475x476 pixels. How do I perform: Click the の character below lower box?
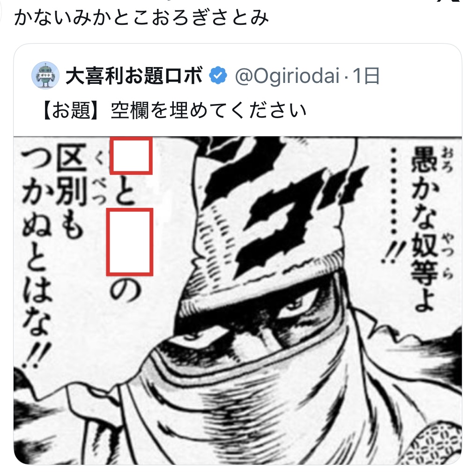point(125,290)
